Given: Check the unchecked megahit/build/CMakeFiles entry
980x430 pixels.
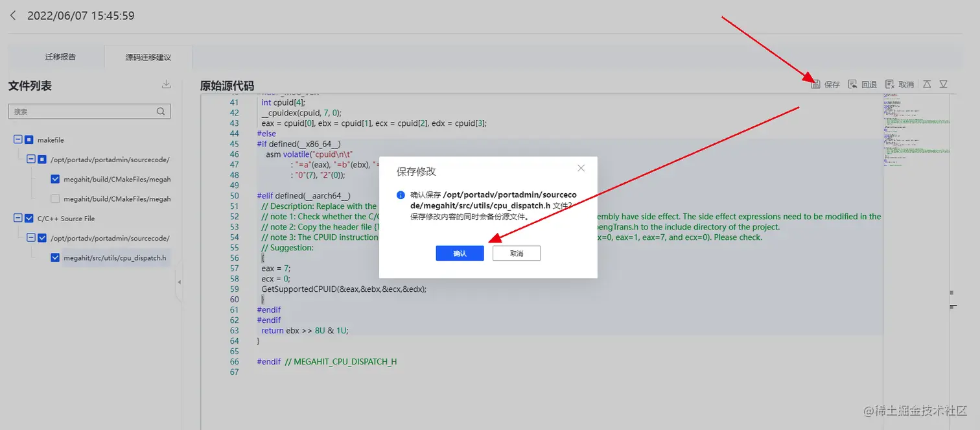Looking at the screenshot, I should point(55,199).
